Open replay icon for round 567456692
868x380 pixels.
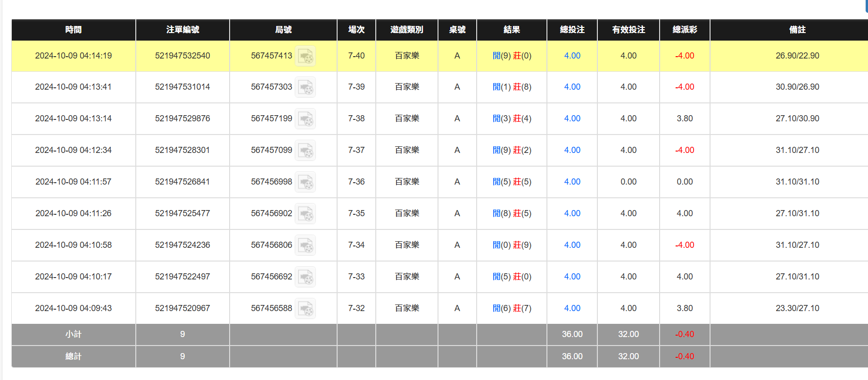(305, 277)
